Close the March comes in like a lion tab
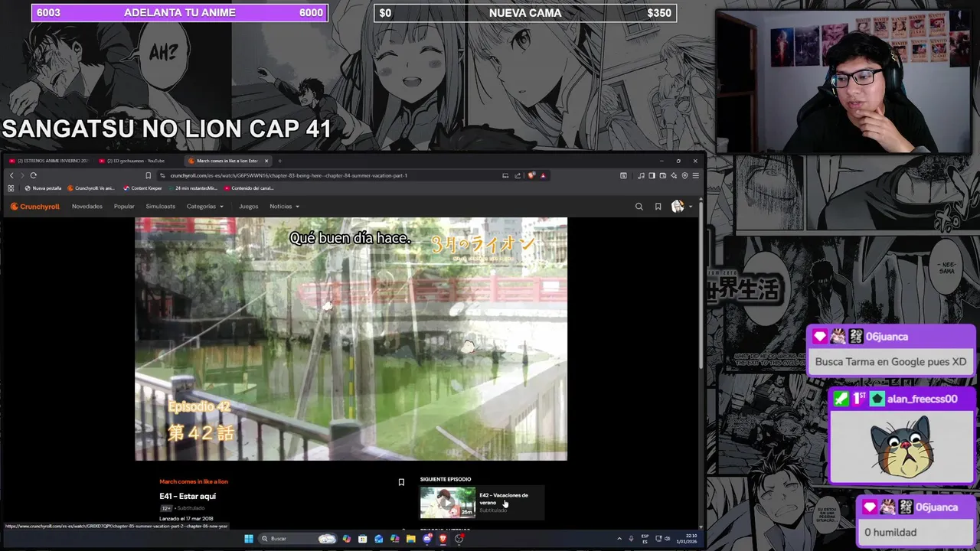This screenshot has height=551, width=980. [x=266, y=161]
